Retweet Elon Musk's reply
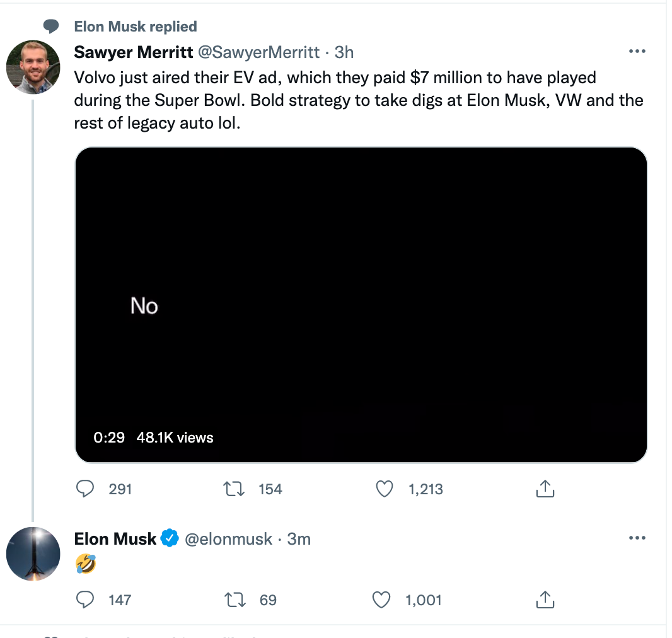The width and height of the screenshot is (672, 638). [x=235, y=600]
